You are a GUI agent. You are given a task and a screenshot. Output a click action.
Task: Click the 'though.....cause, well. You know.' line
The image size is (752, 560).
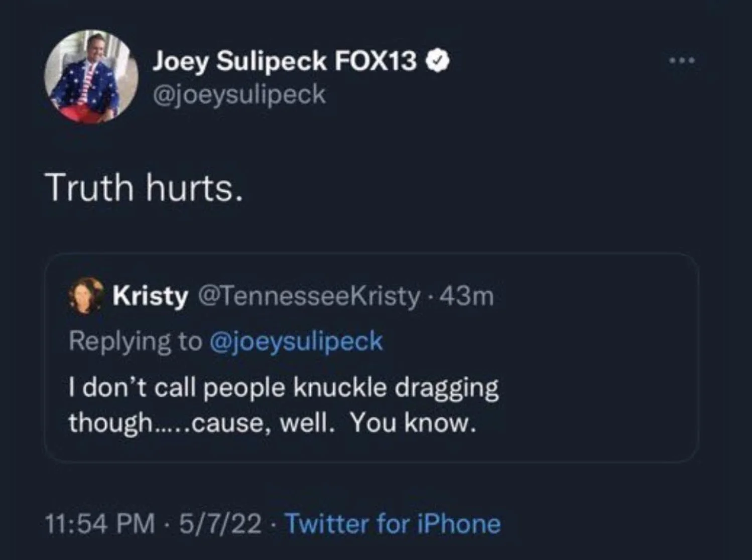click(x=272, y=423)
